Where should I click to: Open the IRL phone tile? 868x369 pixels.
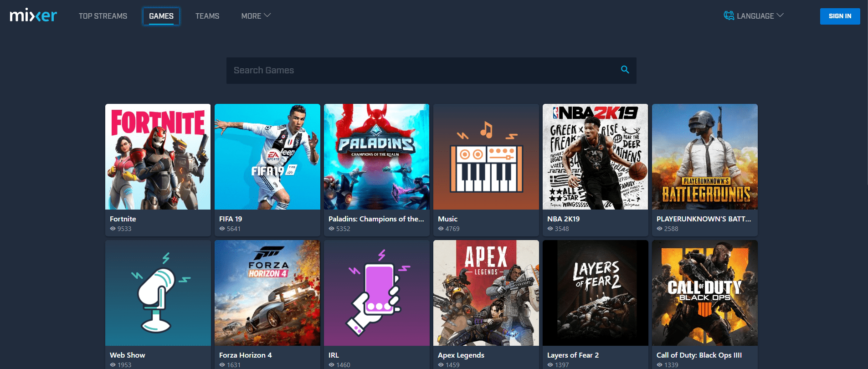(377, 293)
